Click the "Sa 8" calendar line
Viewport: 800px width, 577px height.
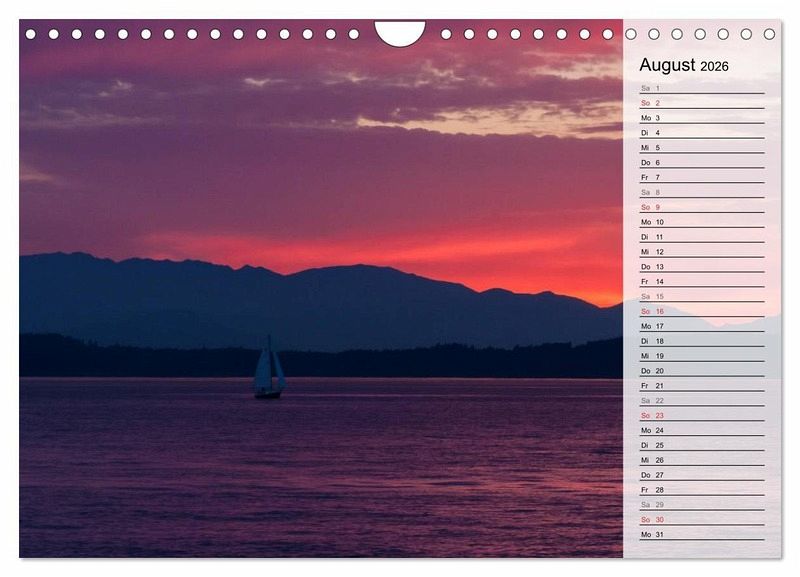(702, 192)
